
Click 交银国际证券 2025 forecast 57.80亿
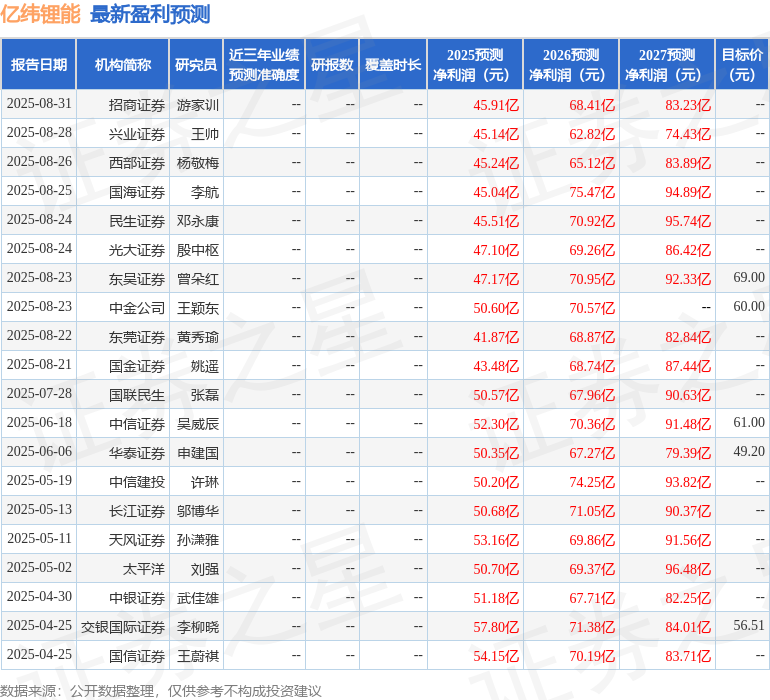[496, 627]
